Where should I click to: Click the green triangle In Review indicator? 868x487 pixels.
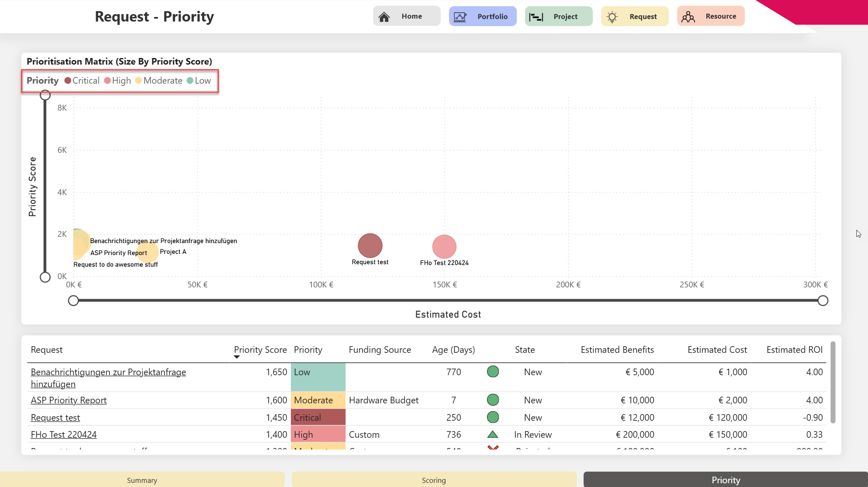493,434
